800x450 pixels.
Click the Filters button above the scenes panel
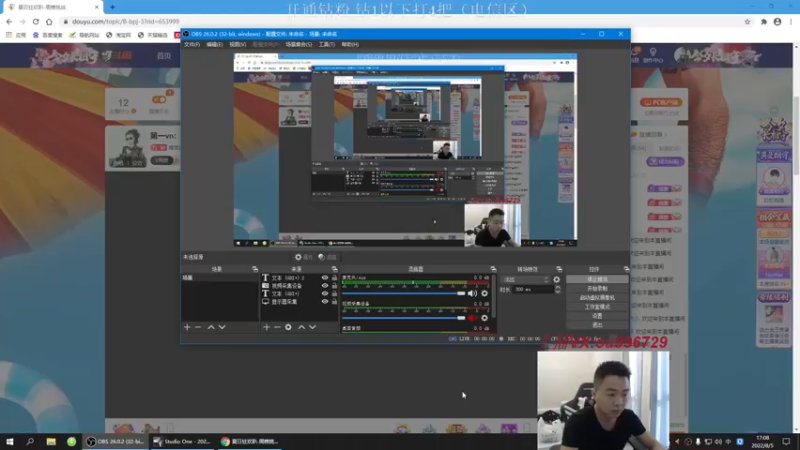pyautogui.click(x=328, y=257)
